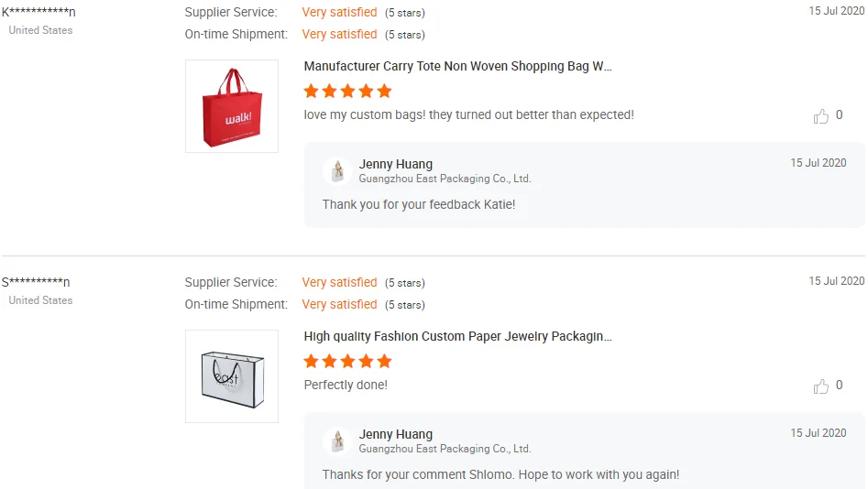
Task: Open High quality Fashion Custom Paper Jewelry Packaging link
Action: (457, 337)
